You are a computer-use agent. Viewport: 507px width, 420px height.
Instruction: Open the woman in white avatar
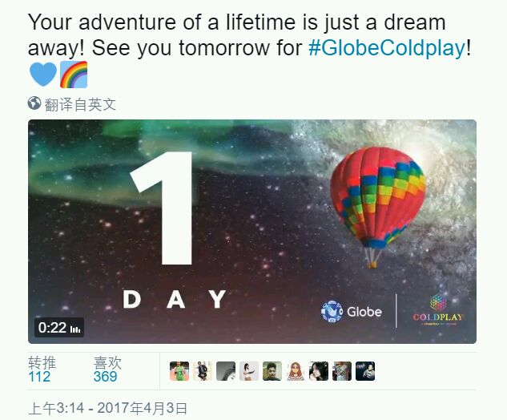[x=249, y=371]
